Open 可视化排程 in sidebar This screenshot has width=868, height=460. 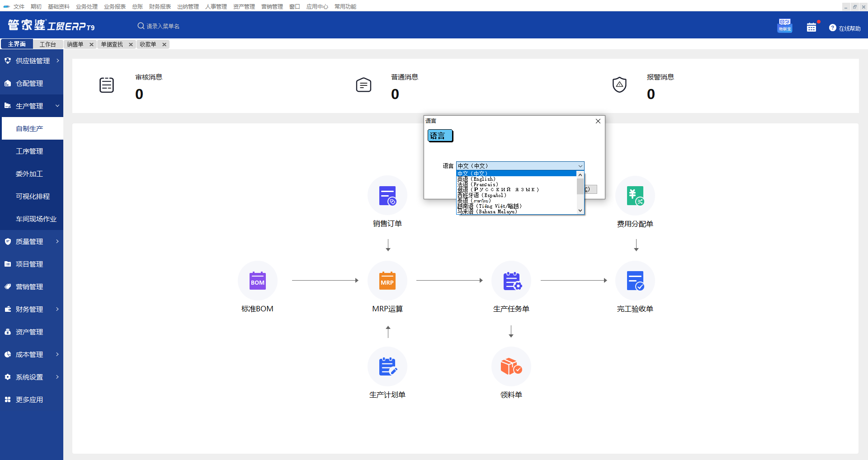pos(32,196)
